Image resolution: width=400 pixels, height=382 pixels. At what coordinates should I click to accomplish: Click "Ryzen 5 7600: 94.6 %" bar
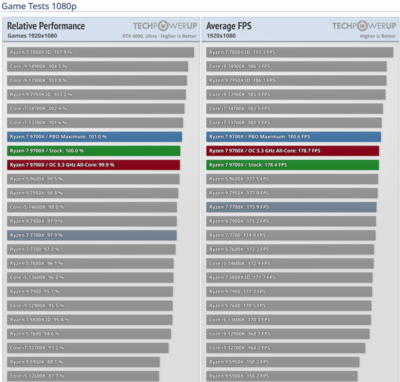(x=89, y=334)
